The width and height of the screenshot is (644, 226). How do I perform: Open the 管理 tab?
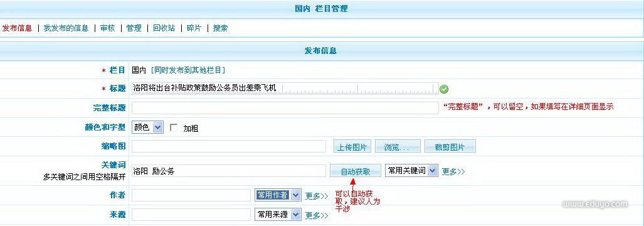[134, 28]
